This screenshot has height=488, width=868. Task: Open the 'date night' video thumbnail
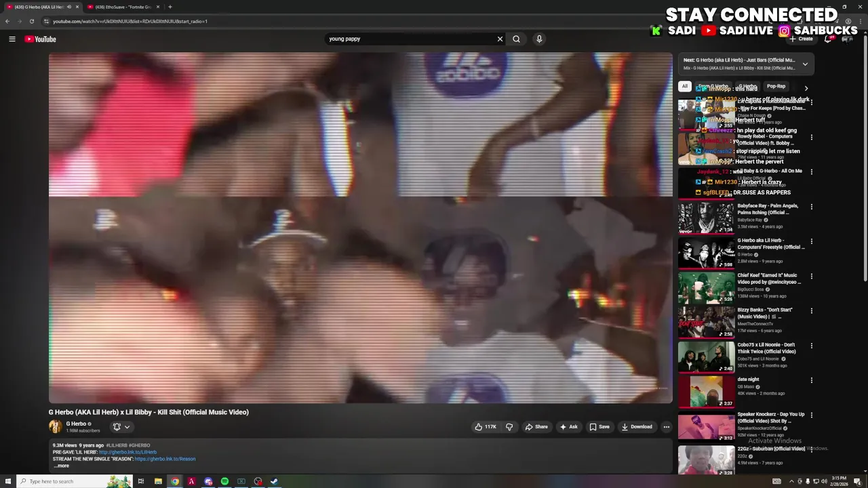click(x=706, y=391)
